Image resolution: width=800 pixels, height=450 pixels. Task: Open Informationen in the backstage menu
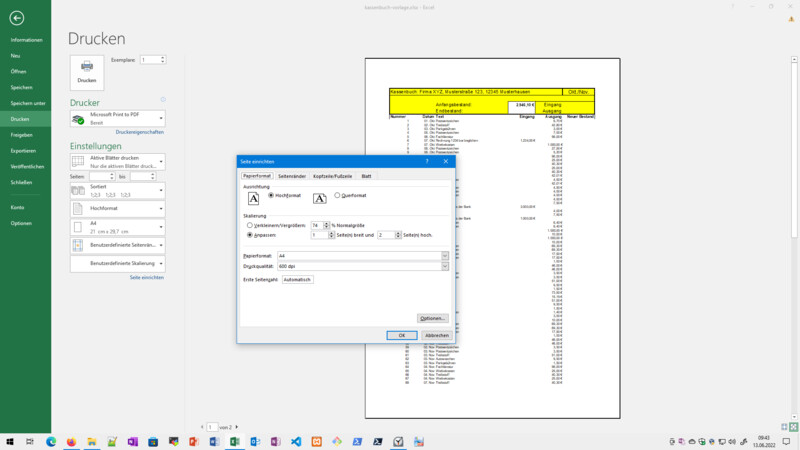pos(26,40)
